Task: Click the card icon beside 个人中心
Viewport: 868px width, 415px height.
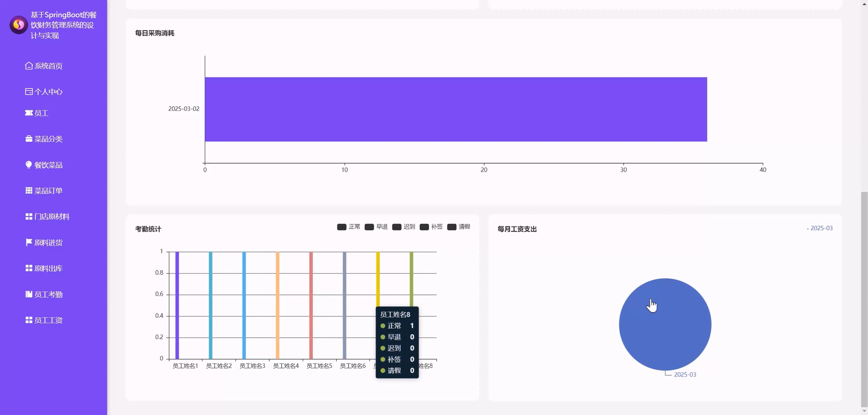Action: click(29, 92)
